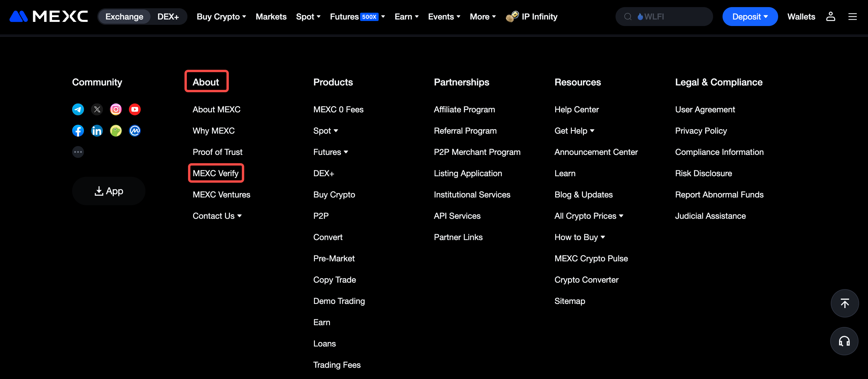Click the blue Deposit button
Screen dimensions: 868x379
(x=750, y=17)
